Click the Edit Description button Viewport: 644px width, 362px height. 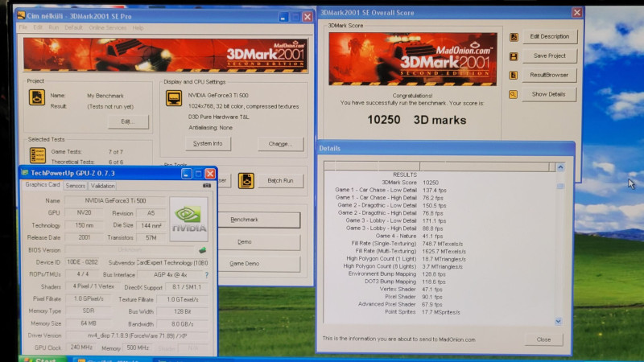550,36
